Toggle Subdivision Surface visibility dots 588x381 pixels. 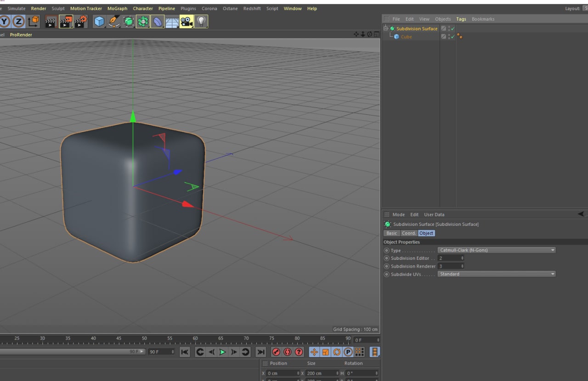449,28
